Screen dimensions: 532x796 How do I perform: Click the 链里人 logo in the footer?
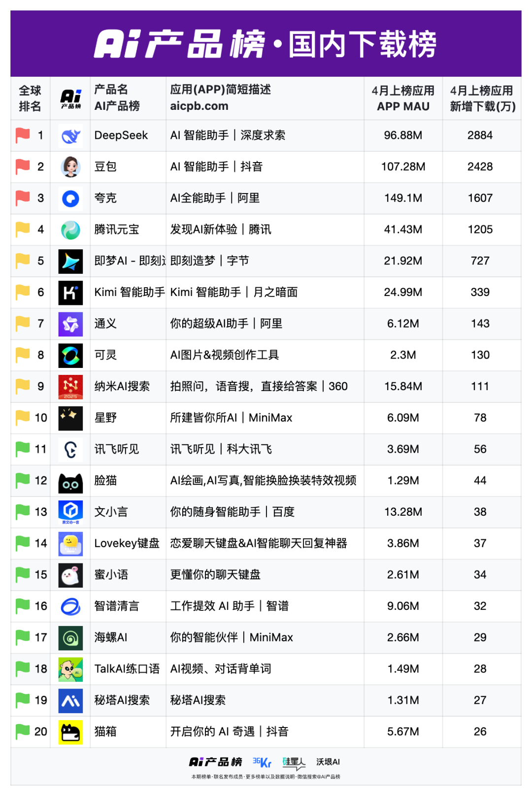[x=294, y=763]
